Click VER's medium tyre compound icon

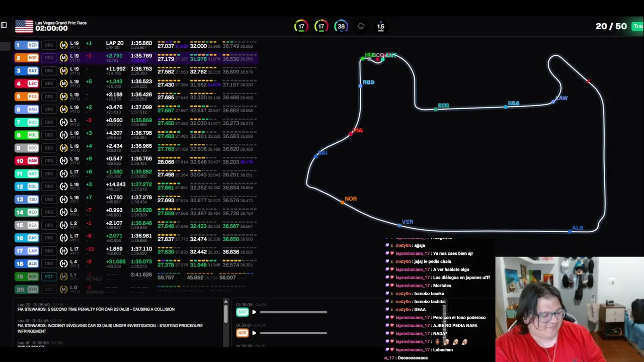coord(63,45)
